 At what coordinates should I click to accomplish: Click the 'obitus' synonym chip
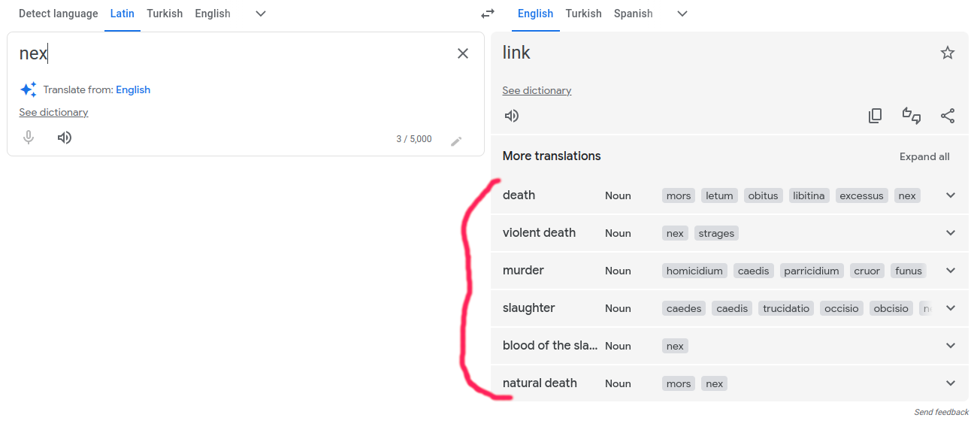tap(763, 195)
